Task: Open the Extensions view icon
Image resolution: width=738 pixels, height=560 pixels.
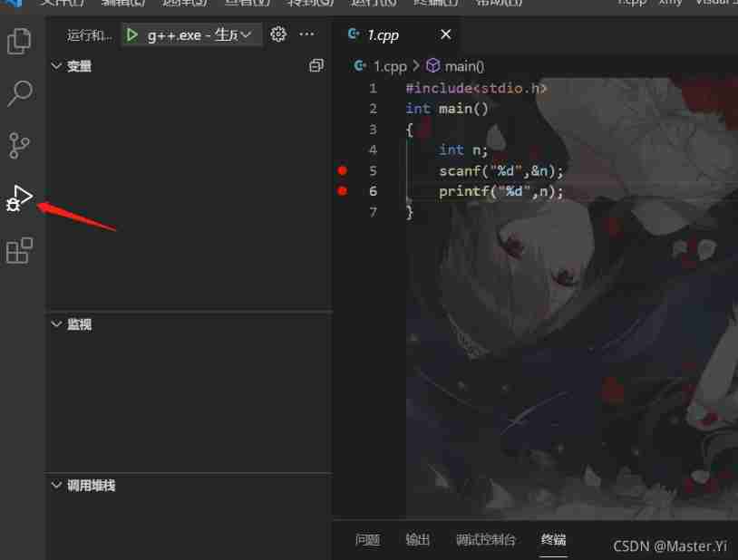Action: coord(19,250)
